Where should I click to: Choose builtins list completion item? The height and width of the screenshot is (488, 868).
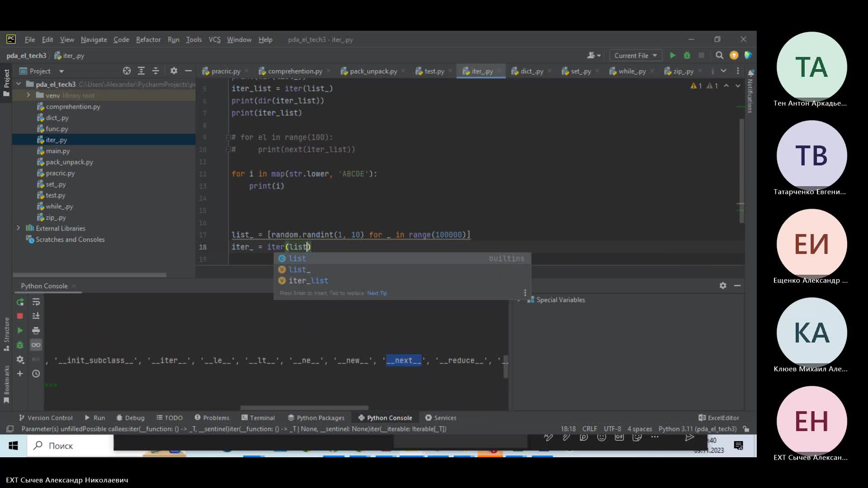tap(402, 258)
